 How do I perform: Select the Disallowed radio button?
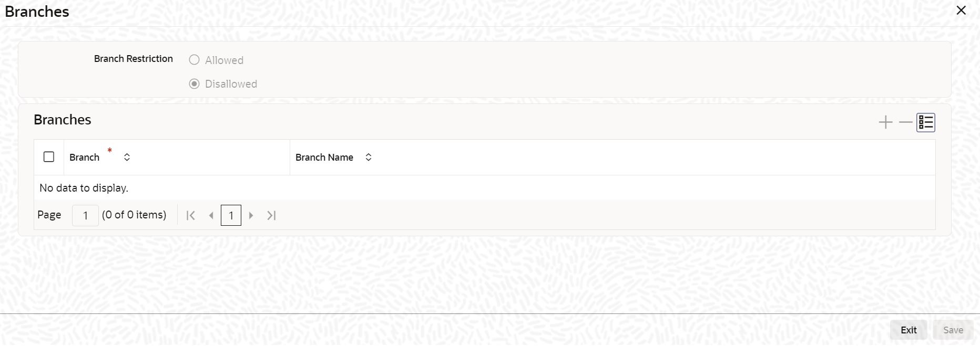pos(195,84)
